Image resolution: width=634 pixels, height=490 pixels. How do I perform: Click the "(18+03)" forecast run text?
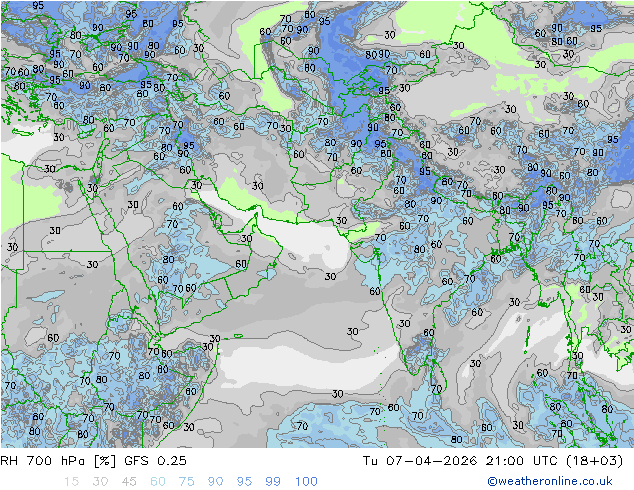tap(594, 461)
